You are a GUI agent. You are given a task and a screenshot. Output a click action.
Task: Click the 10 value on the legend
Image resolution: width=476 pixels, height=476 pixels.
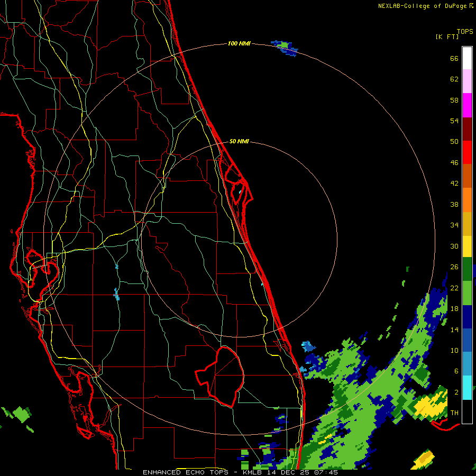tap(454, 350)
